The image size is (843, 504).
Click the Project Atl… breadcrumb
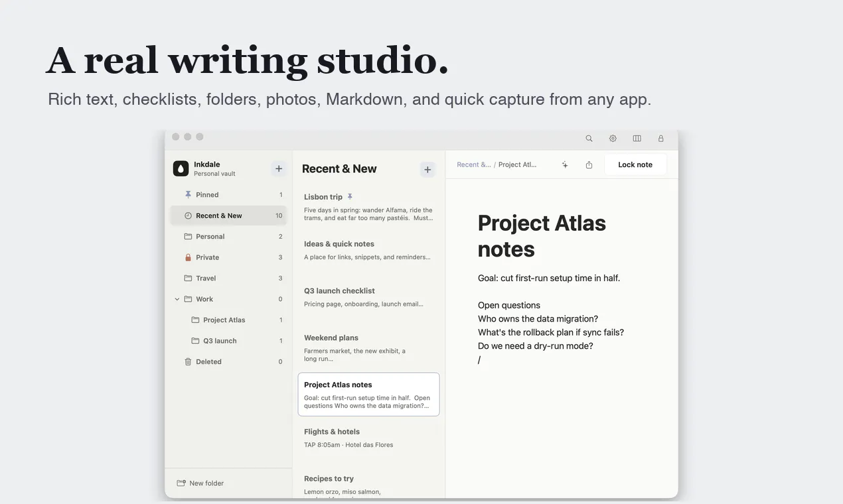coord(518,165)
